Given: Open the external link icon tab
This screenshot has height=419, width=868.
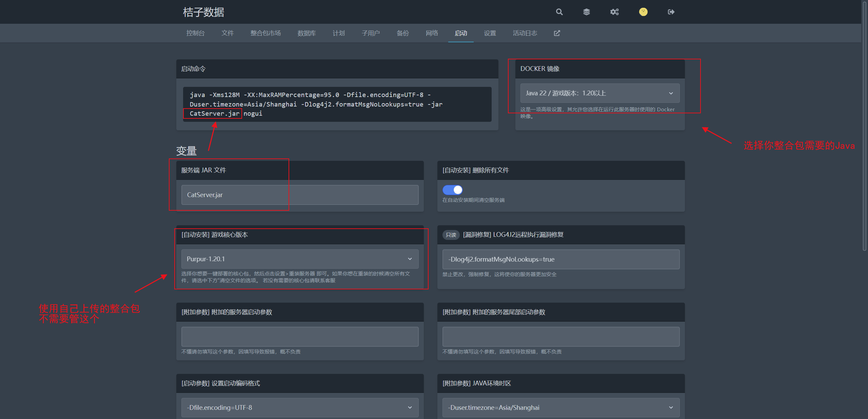Looking at the screenshot, I should 557,33.
